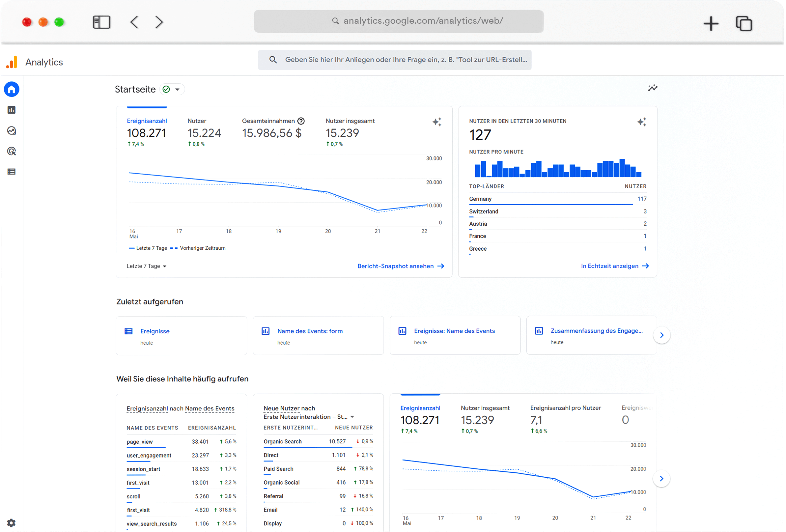Viewport: 786px width, 532px height.
Task: Click the session_start event row
Action: pos(181,469)
